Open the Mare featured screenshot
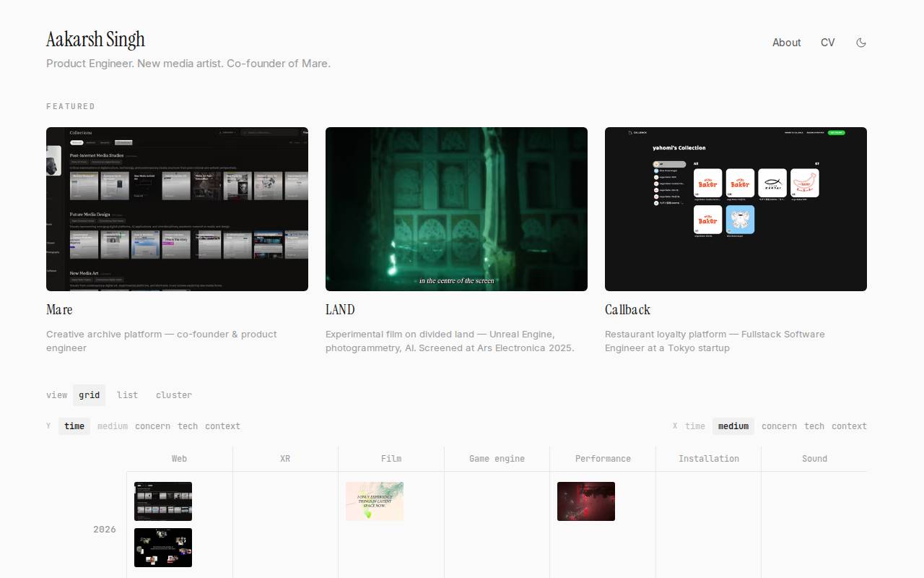Viewport: 924px width, 578px height. click(177, 209)
